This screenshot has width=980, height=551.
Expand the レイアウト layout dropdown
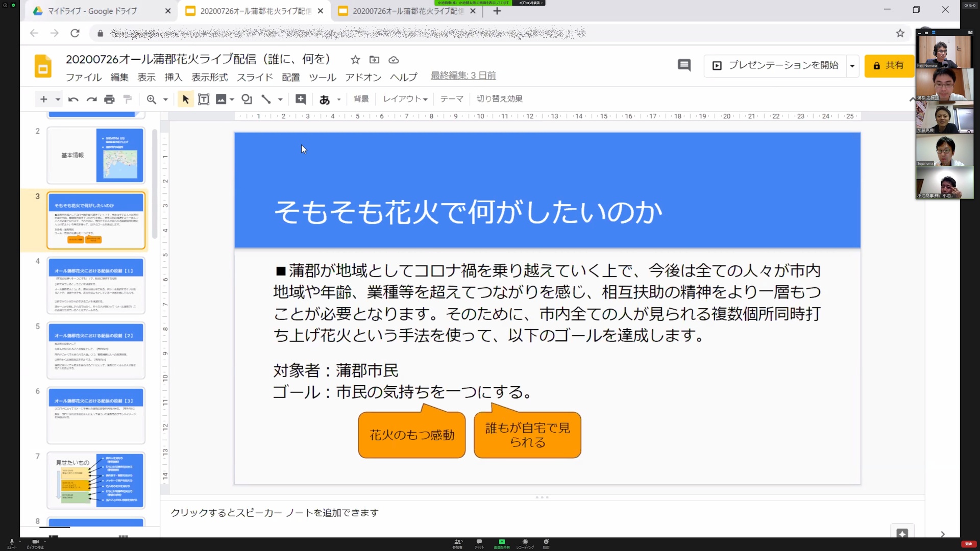(x=405, y=99)
